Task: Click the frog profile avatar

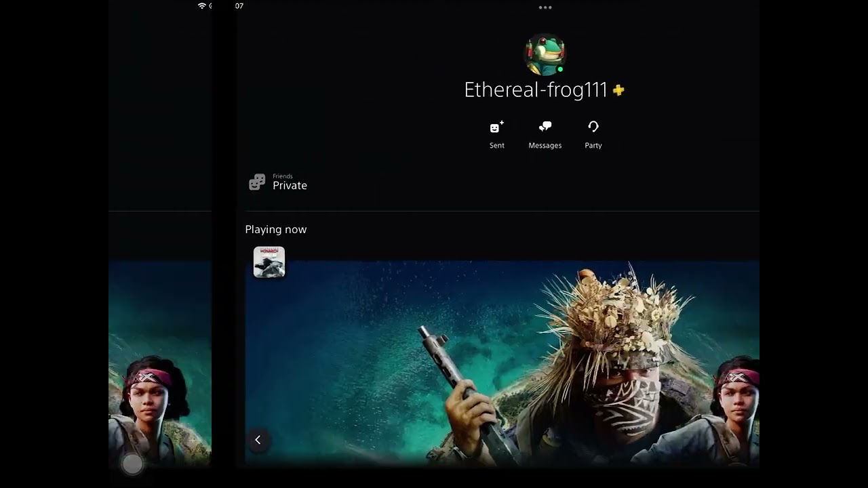Action: click(545, 54)
